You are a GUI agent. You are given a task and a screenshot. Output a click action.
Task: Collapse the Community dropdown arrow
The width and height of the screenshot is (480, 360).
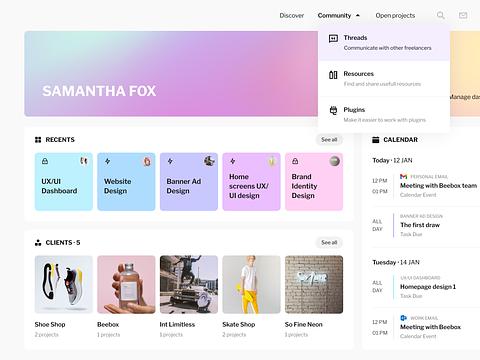358,15
